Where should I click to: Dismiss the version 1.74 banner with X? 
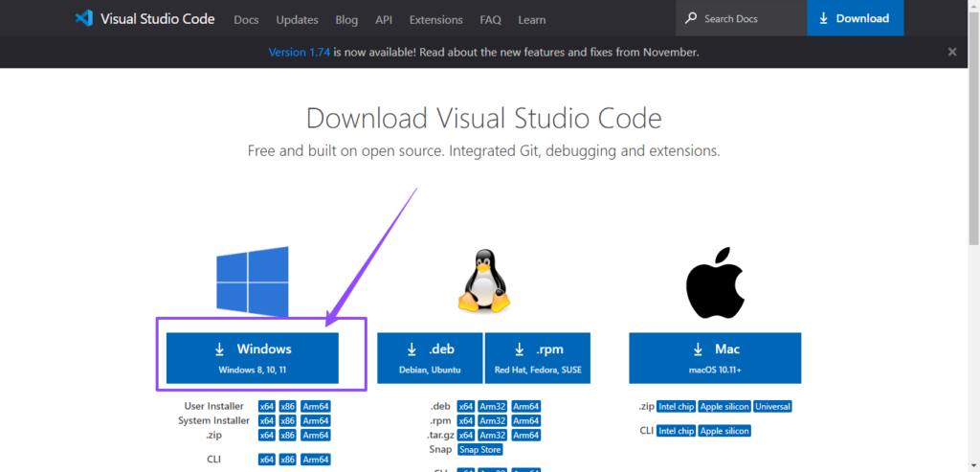coord(952,52)
